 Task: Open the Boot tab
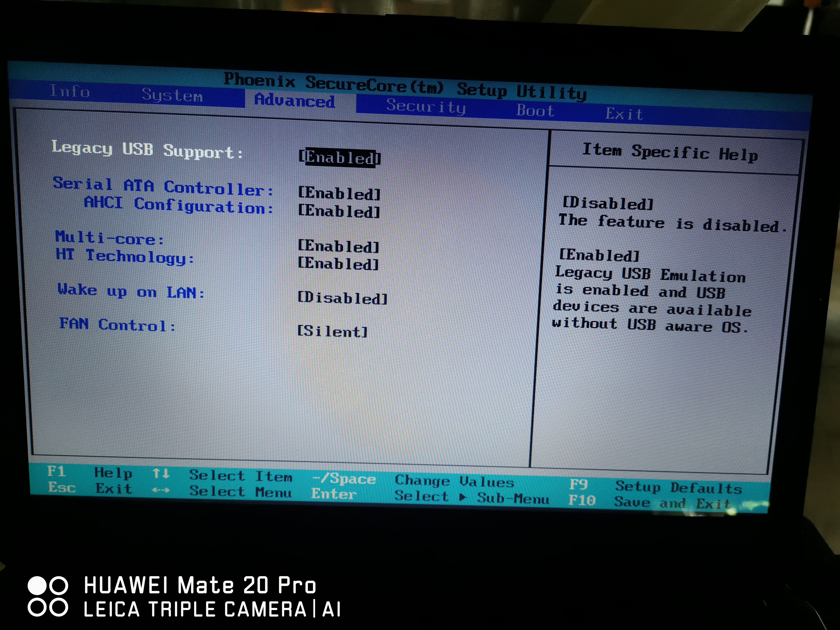[535, 111]
